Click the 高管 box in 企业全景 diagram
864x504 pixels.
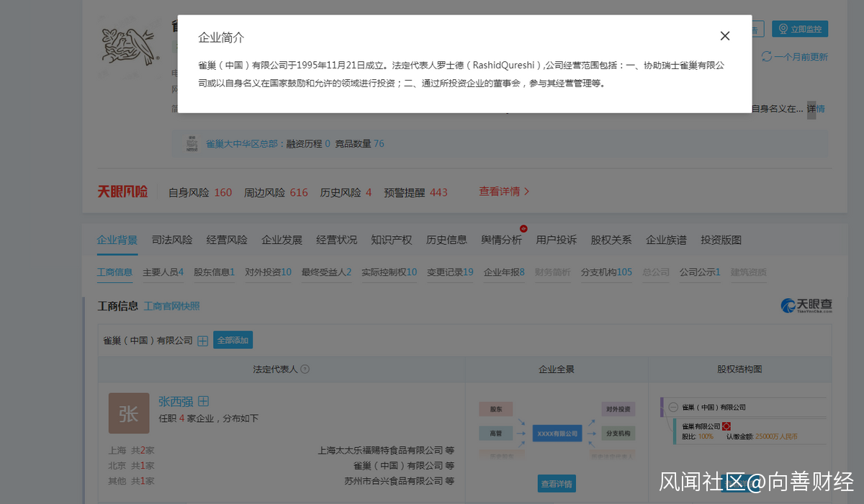coord(496,433)
